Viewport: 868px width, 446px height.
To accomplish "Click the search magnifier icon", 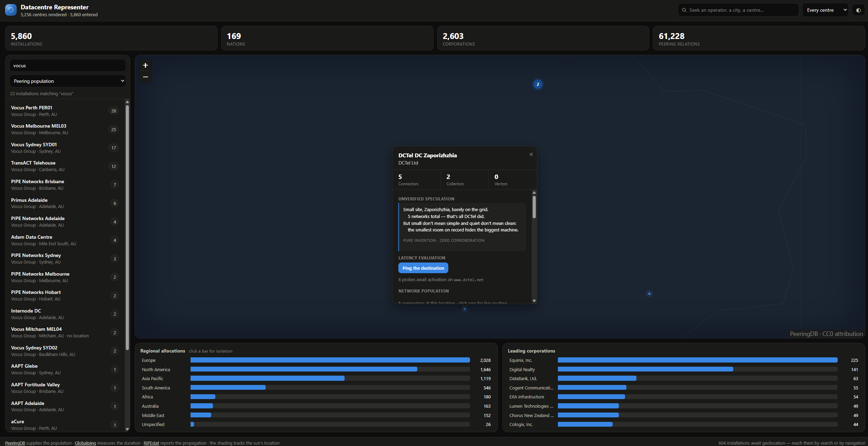I will click(x=684, y=10).
